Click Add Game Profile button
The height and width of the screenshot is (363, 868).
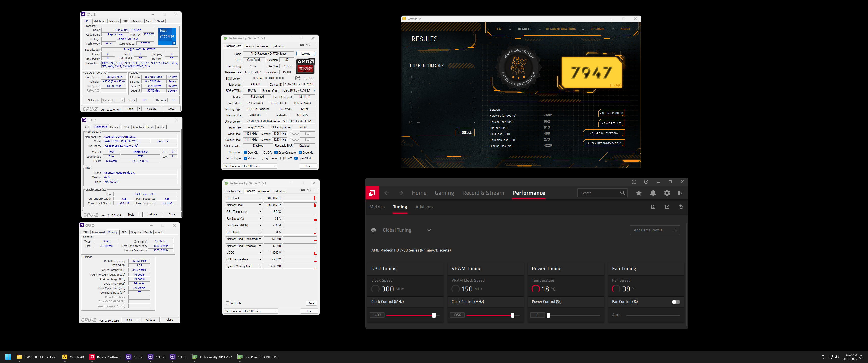(655, 230)
